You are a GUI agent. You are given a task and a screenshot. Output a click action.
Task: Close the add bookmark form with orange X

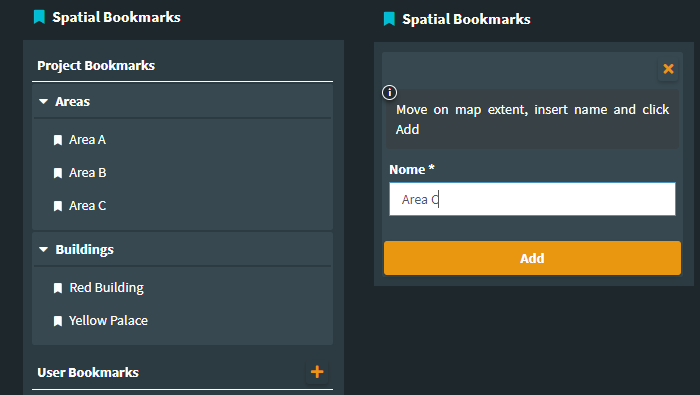tap(668, 69)
